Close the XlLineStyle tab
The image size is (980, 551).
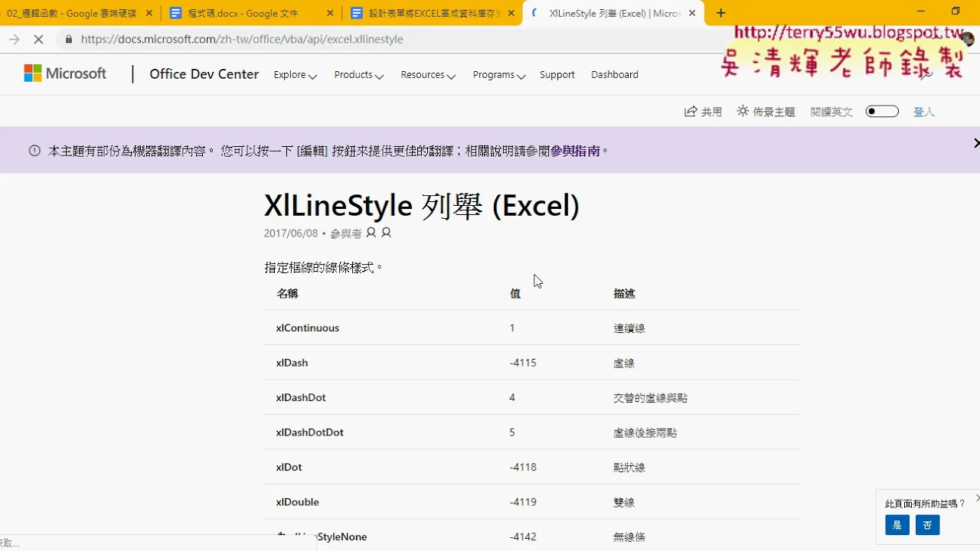(692, 13)
